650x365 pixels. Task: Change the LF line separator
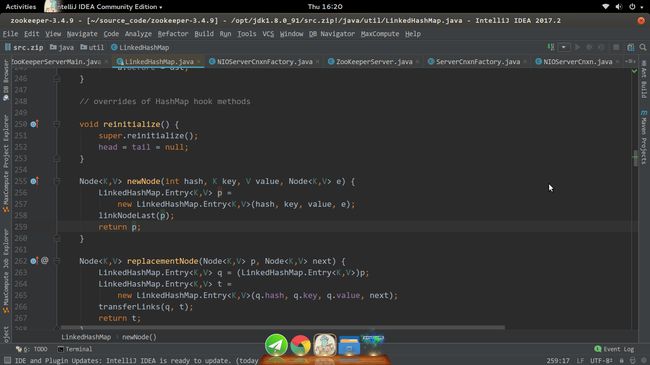[x=580, y=361]
